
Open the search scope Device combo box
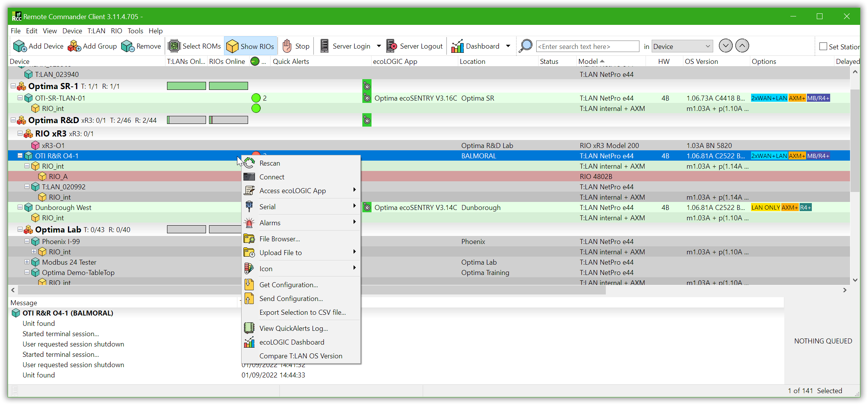(x=682, y=46)
